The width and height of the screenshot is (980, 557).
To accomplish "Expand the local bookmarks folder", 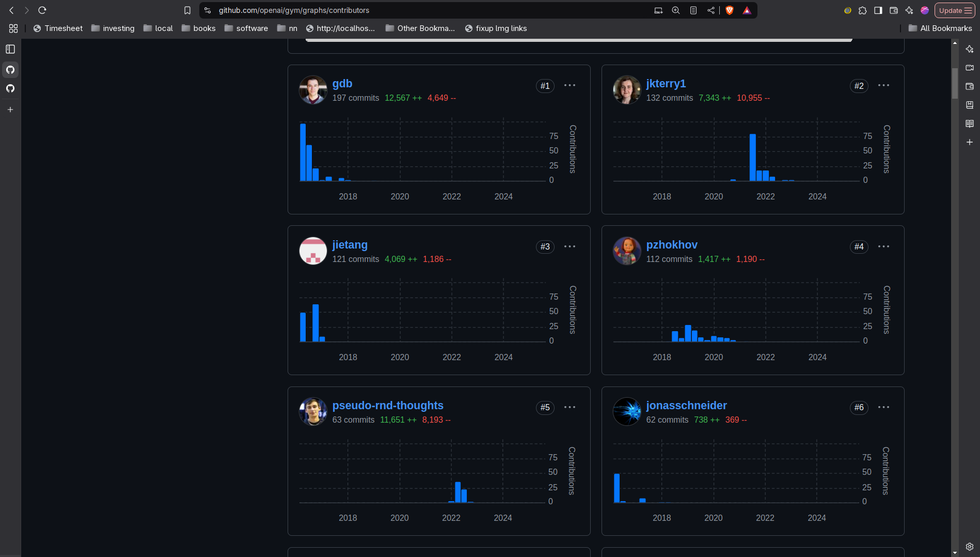I will point(158,28).
